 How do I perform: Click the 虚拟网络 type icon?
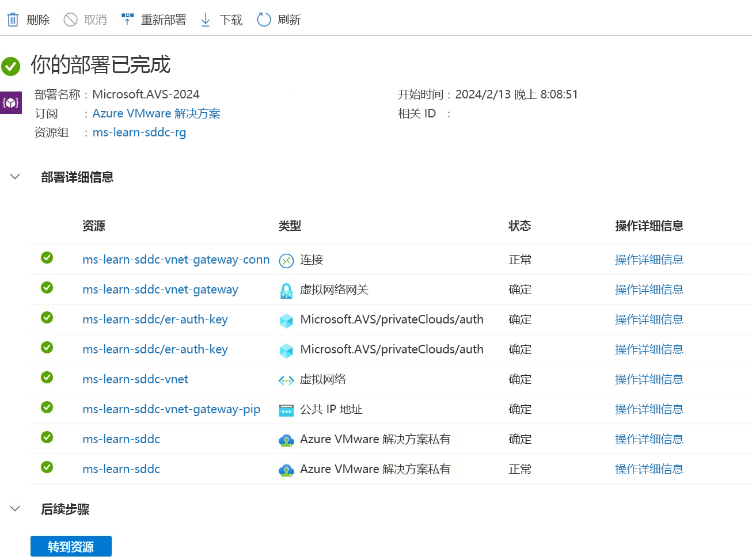[286, 380]
